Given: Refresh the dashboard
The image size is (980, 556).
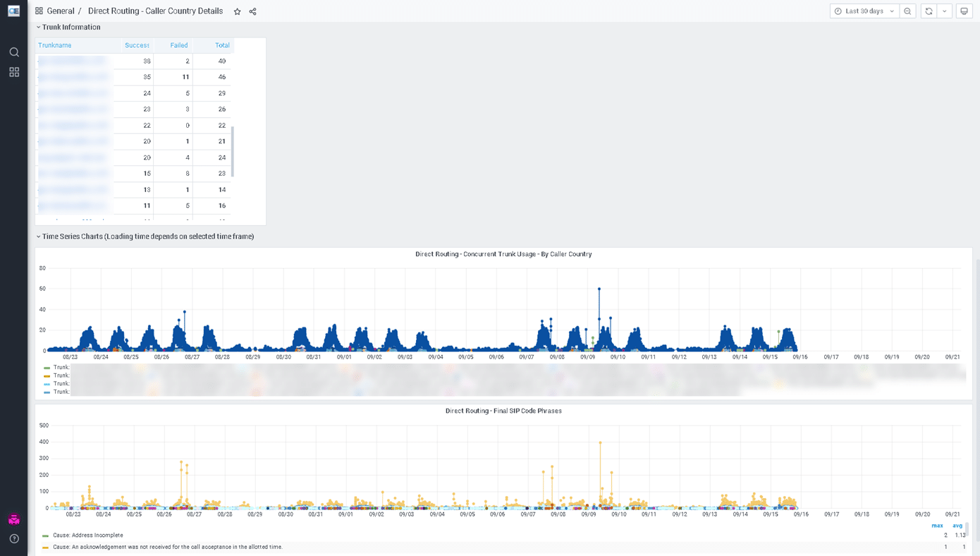Looking at the screenshot, I should (929, 11).
